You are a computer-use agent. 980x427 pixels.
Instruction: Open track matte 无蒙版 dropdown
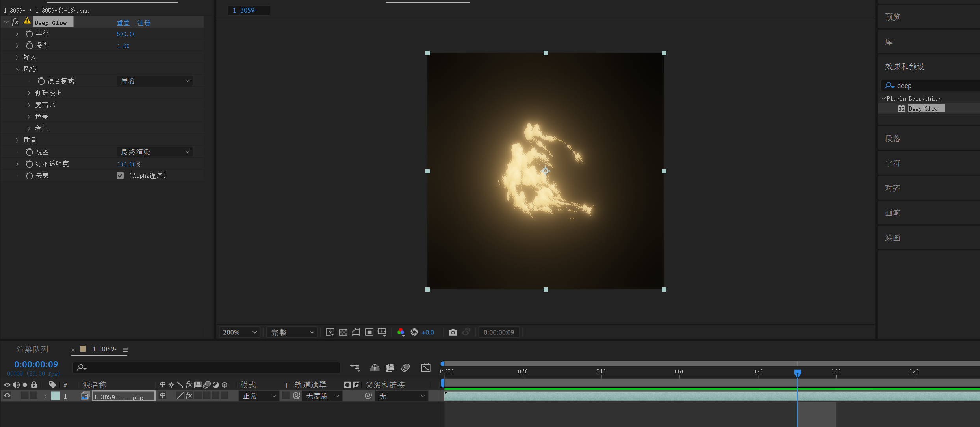322,396
